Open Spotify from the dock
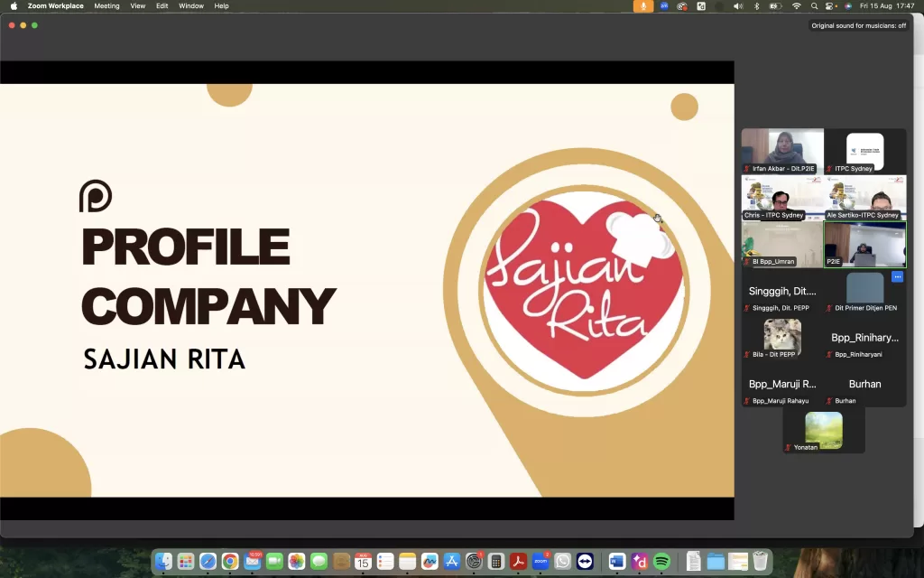The height and width of the screenshot is (578, 924). [661, 562]
